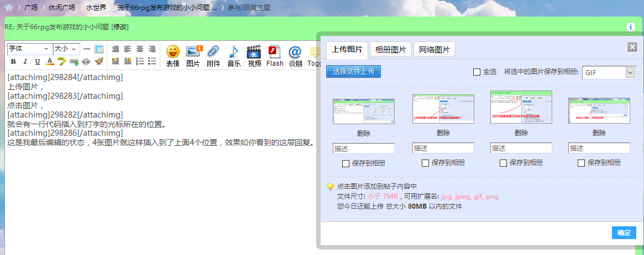Insert the third uploaded thumbnail into post
Image resolution: width=644 pixels, height=255 pixels.
pos(521,107)
